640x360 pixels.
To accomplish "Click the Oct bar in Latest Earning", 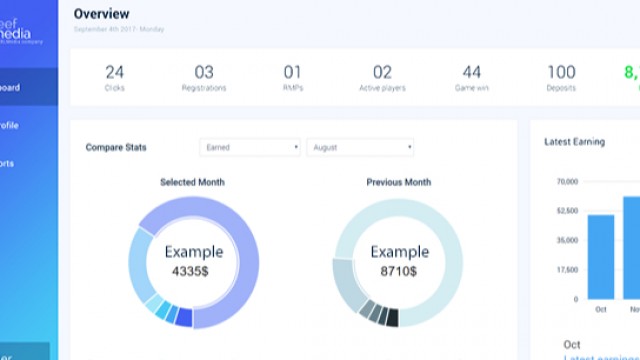I will pyautogui.click(x=601, y=257).
